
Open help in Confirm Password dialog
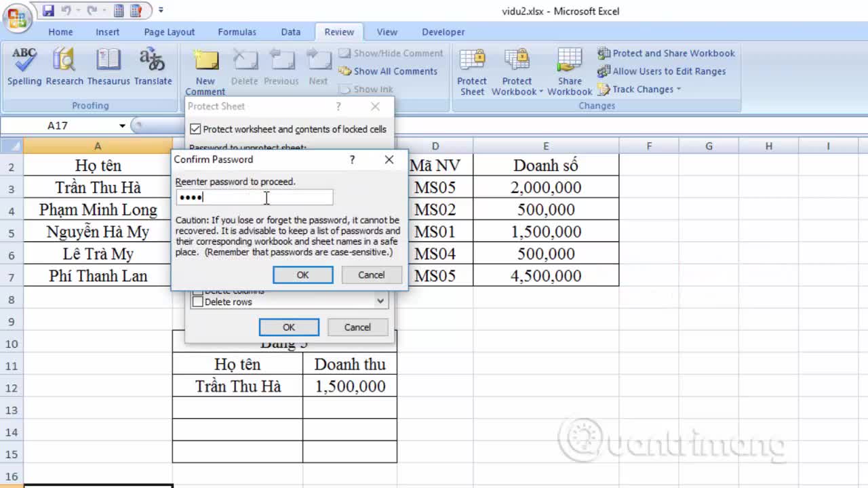pos(352,159)
